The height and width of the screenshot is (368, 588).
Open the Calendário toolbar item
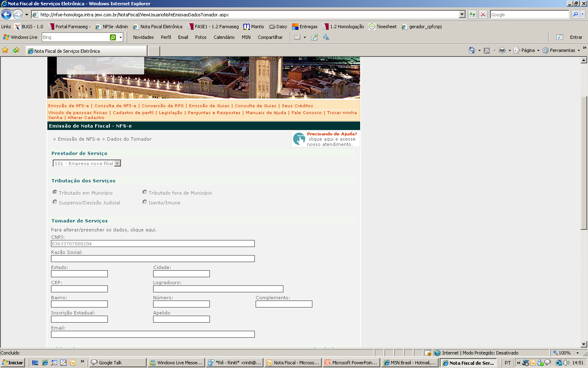224,37
